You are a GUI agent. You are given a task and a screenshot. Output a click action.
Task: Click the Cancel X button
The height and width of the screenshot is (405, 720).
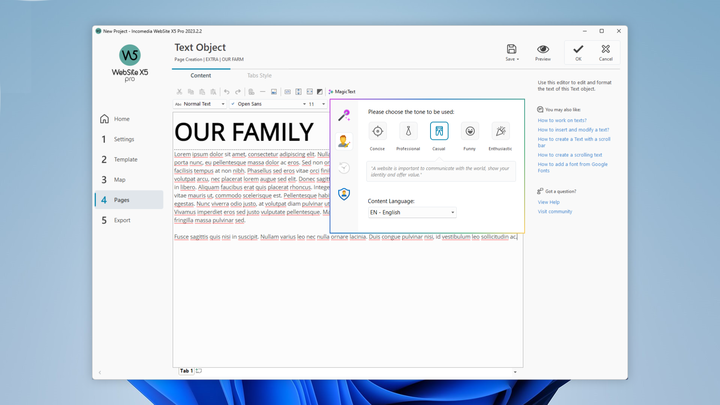605,52
